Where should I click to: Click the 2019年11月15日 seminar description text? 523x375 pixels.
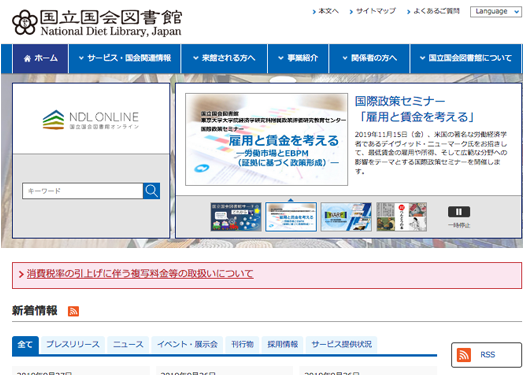pos(431,153)
